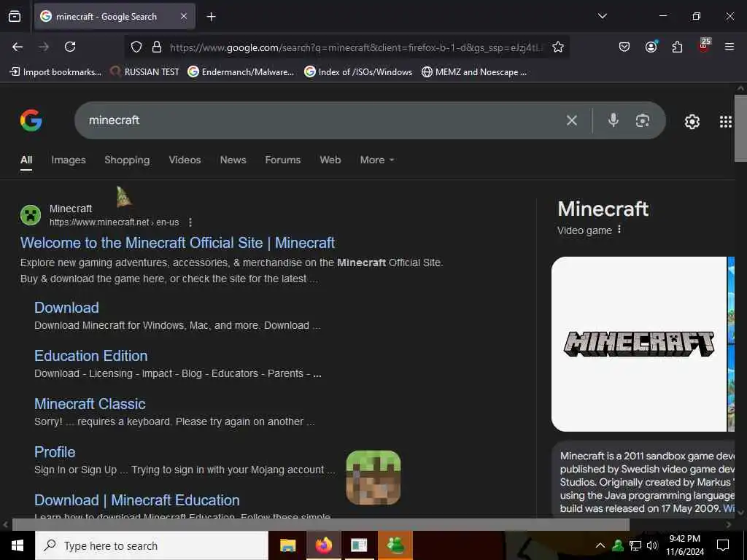Switch to Shopping results tab

point(127,160)
